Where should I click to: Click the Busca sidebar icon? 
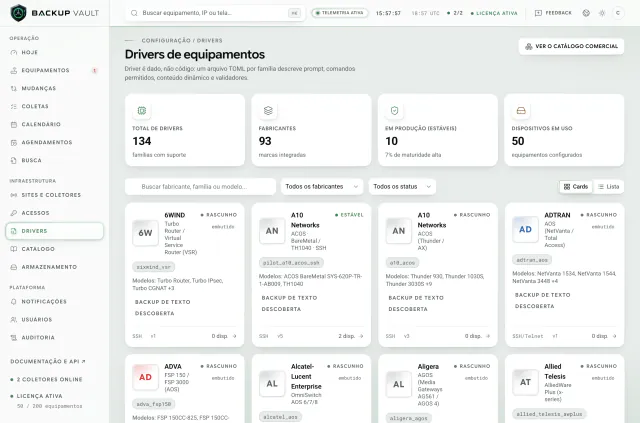[x=13, y=160]
